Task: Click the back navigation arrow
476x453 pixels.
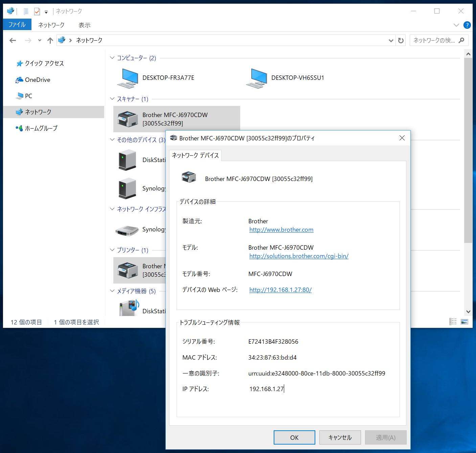Action: click(x=13, y=41)
